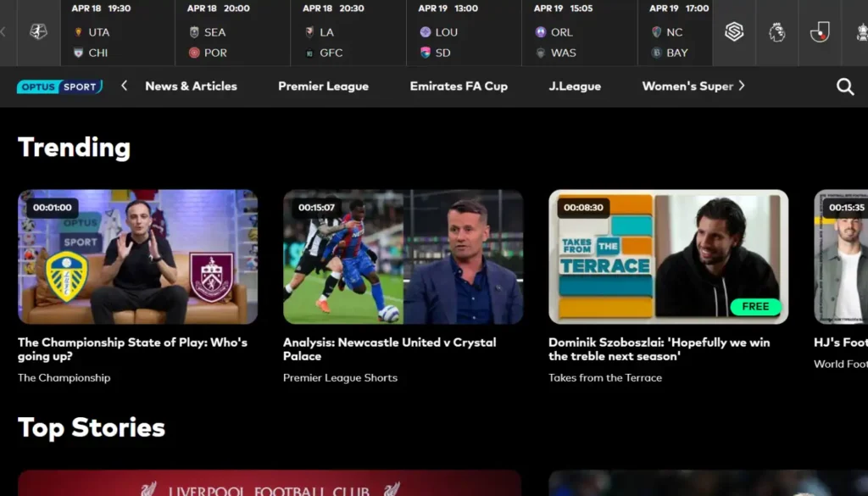Screen dimensions: 868x496
Task: Click 'Premier League Shorts' category label
Action: [341, 377]
